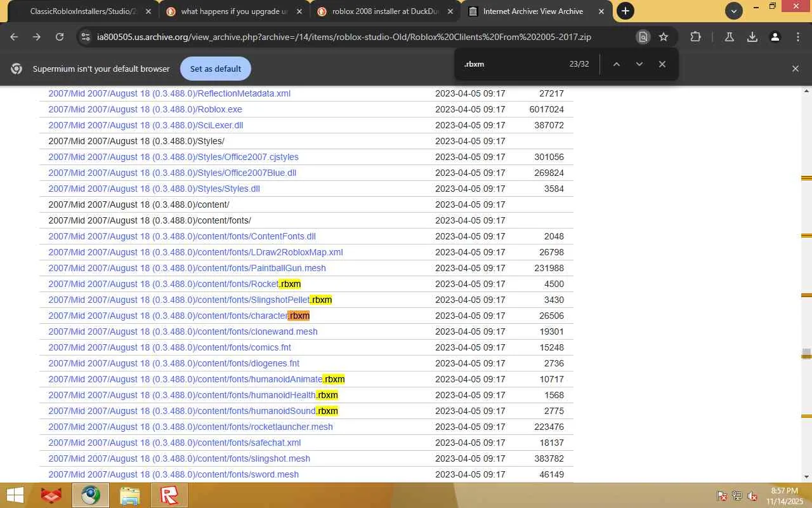Close the Internet Archive: View Archive tab

[601, 11]
